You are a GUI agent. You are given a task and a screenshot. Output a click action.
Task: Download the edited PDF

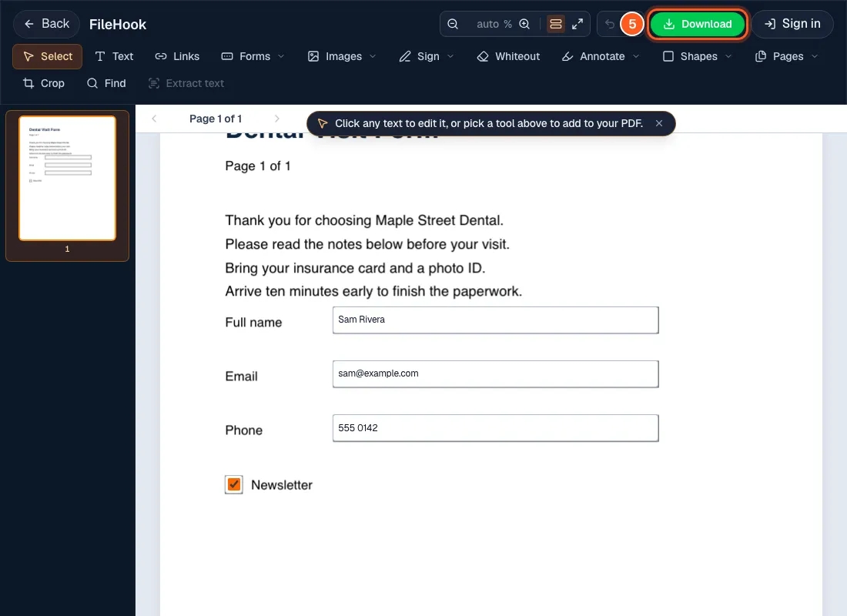coord(698,25)
